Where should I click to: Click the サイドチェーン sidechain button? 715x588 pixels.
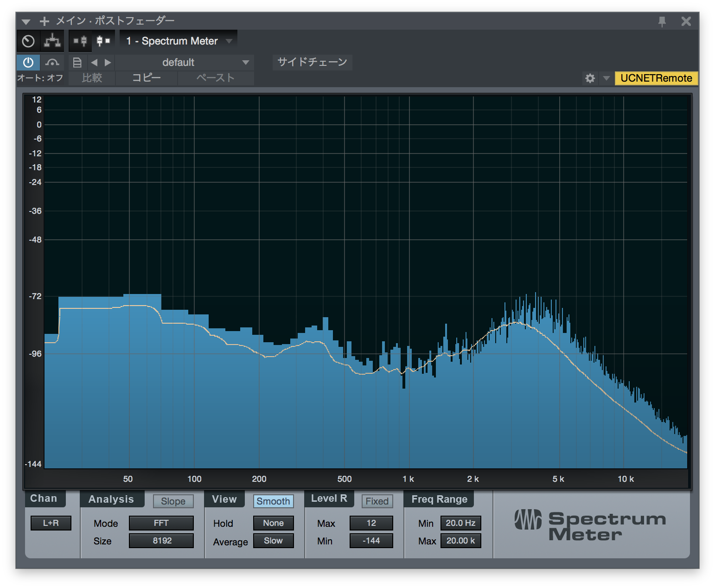pyautogui.click(x=313, y=62)
